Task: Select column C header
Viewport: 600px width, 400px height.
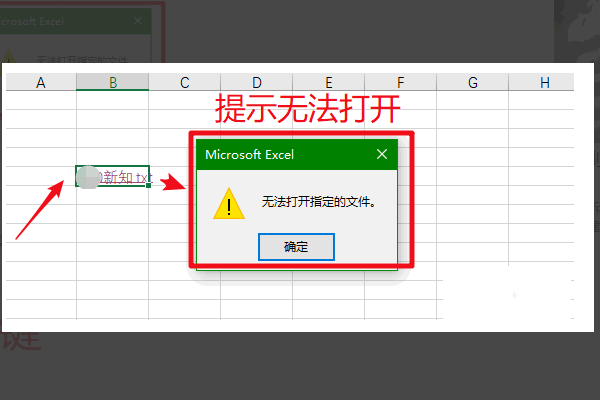Action: (x=185, y=82)
